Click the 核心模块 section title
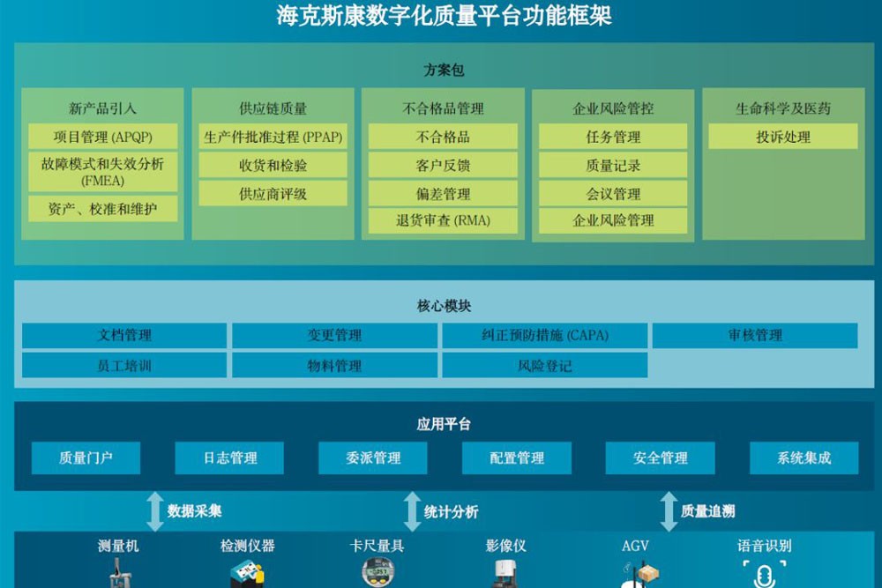 (x=444, y=305)
